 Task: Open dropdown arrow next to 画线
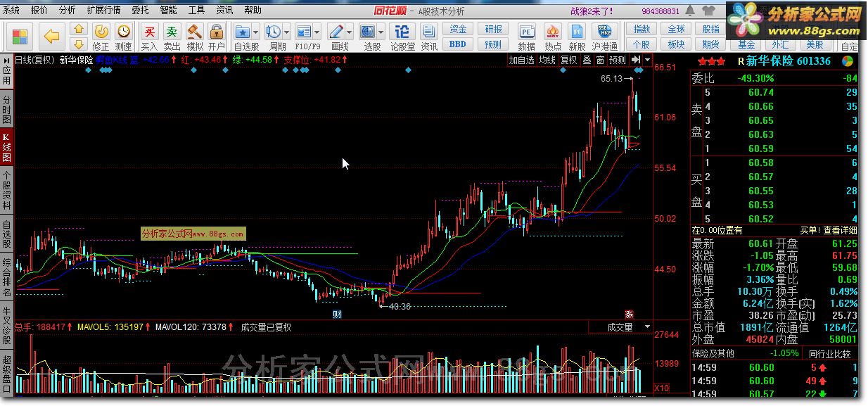tap(350, 32)
